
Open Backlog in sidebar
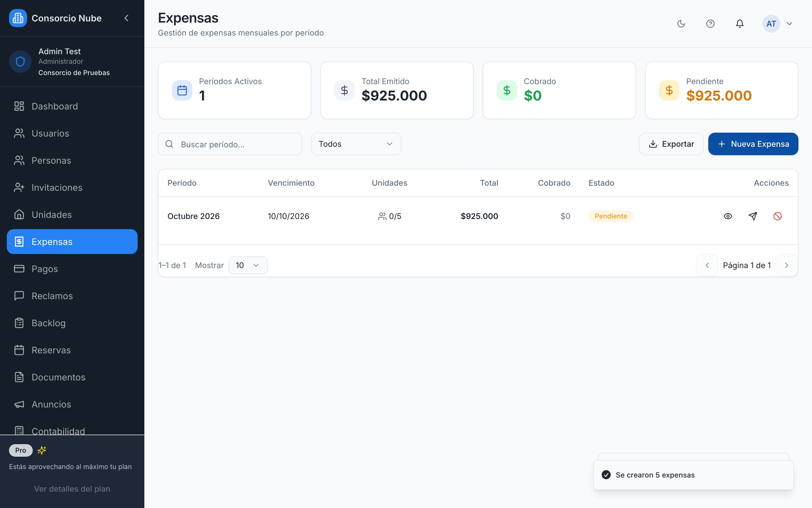pyautogui.click(x=72, y=323)
